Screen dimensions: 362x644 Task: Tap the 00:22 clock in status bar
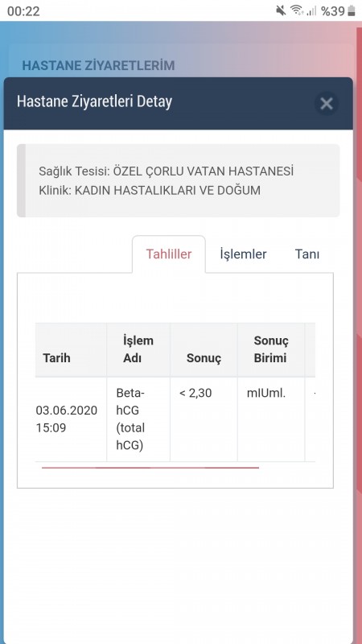(x=23, y=11)
